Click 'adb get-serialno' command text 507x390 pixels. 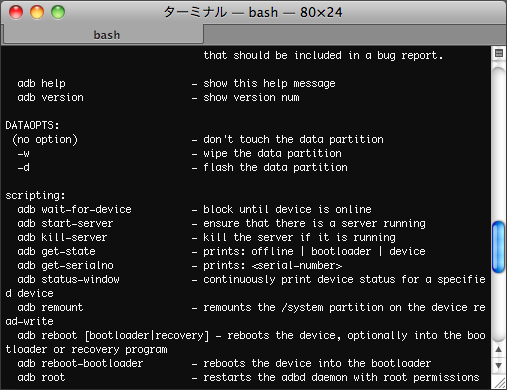pos(66,265)
